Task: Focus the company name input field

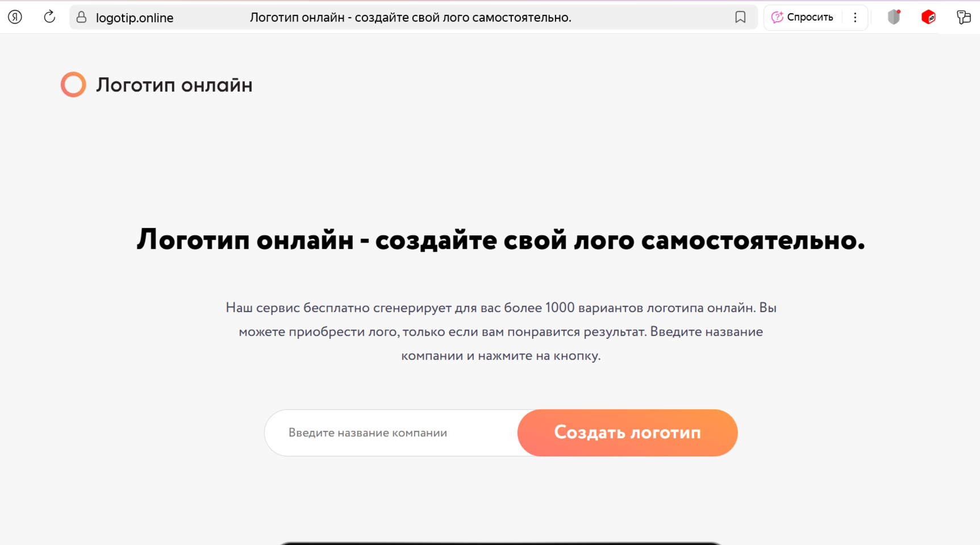Action: [392, 432]
